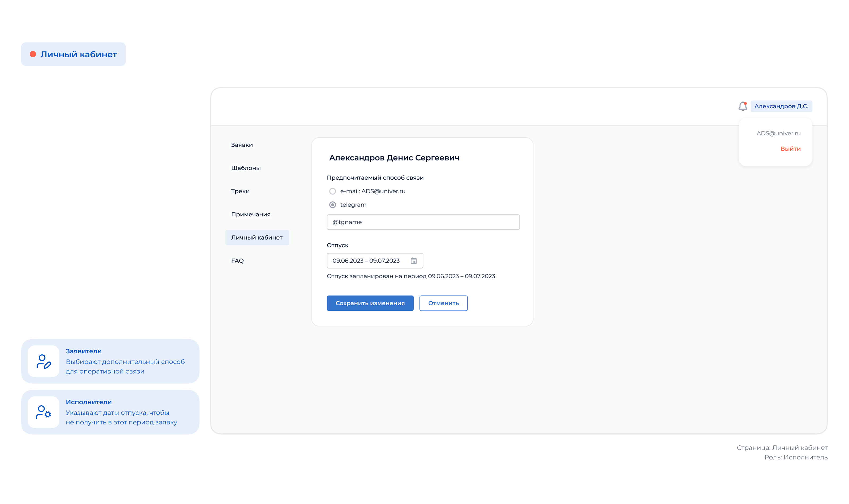
Task: Open the Примечания section
Action: [x=251, y=214]
